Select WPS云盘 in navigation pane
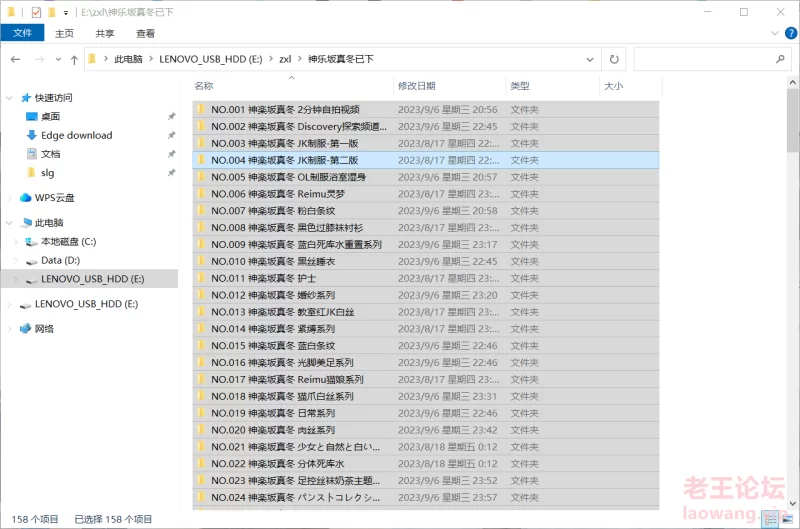The height and width of the screenshot is (529, 800). click(x=54, y=198)
